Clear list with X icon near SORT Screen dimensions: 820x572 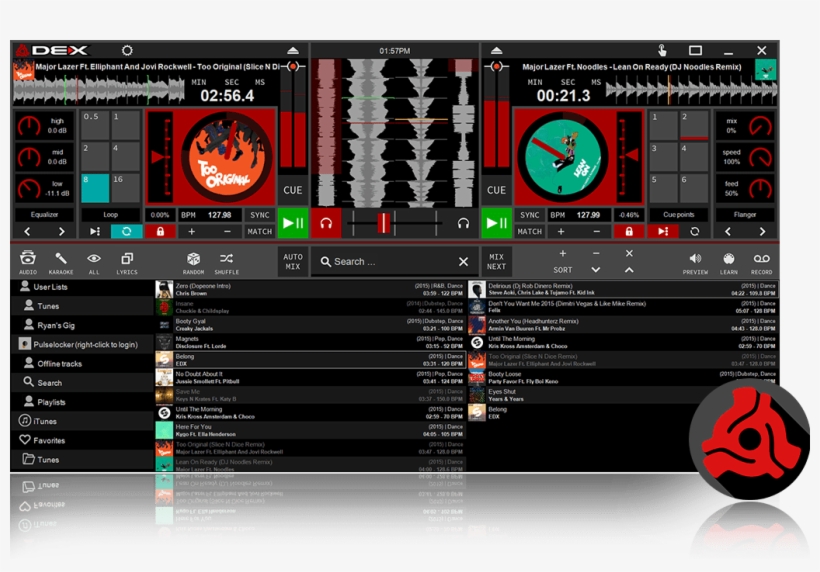click(x=629, y=254)
